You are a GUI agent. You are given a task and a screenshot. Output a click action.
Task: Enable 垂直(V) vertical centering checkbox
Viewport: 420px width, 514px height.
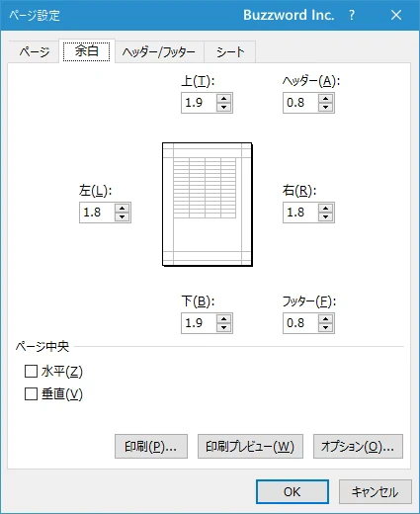point(31,393)
